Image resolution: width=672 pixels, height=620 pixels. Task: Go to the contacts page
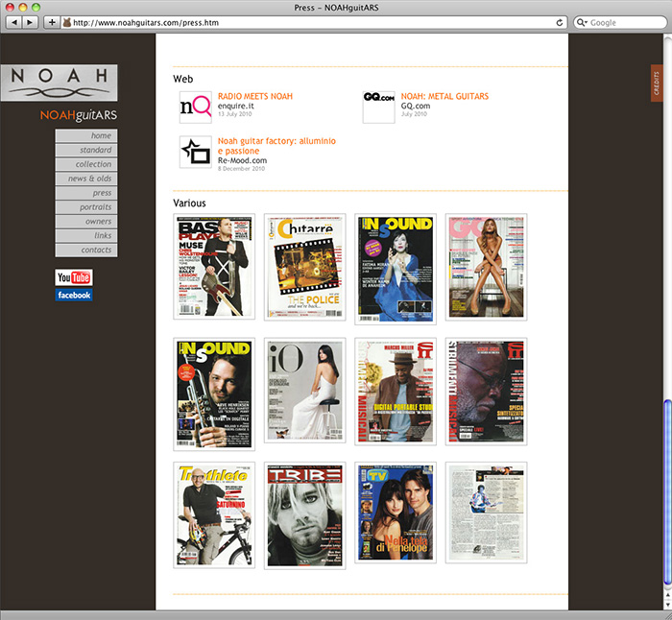[86, 250]
